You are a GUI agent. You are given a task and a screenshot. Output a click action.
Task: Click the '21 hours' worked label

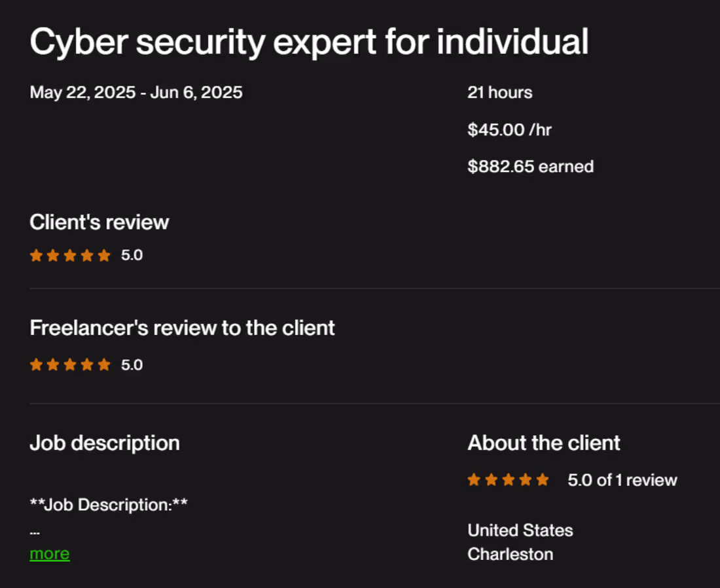point(499,92)
